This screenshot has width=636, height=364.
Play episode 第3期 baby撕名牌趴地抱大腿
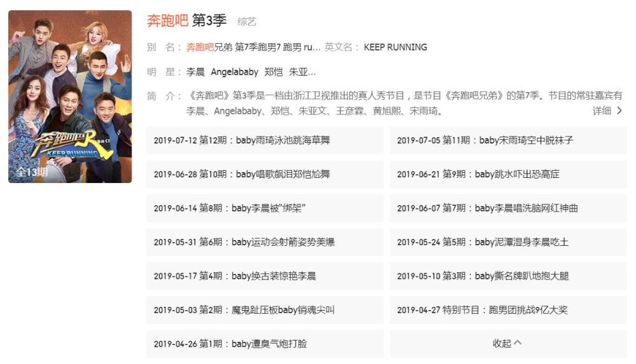click(x=508, y=276)
